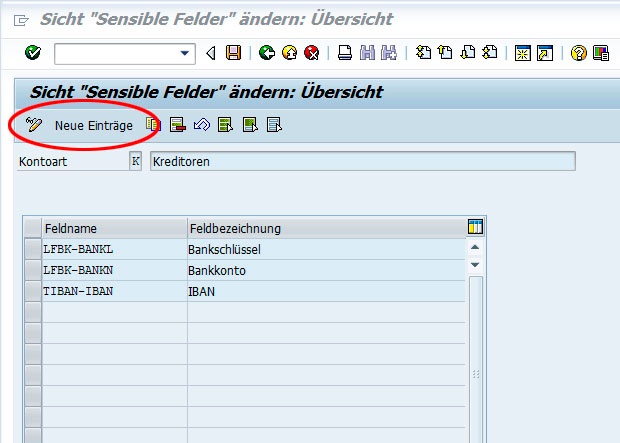Screen dimensions: 620x443
Task: Click the table vertical scrollbar track
Action: click(476, 359)
